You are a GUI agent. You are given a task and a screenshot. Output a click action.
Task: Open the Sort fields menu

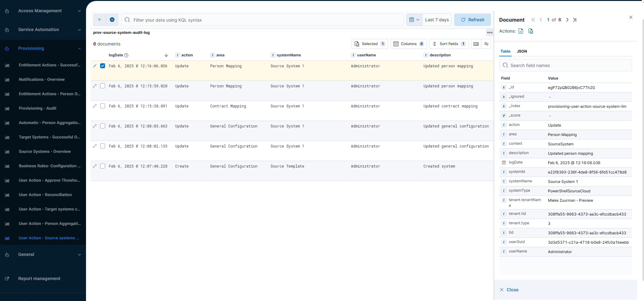(449, 44)
